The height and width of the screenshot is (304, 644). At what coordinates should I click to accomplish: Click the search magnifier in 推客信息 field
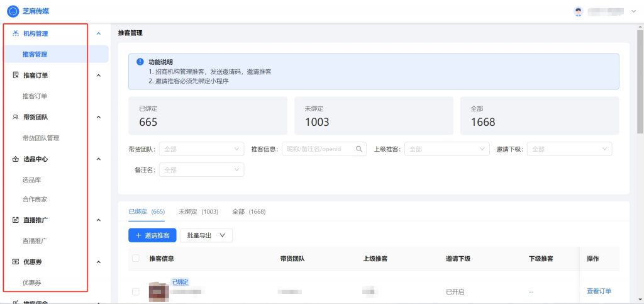pos(359,149)
